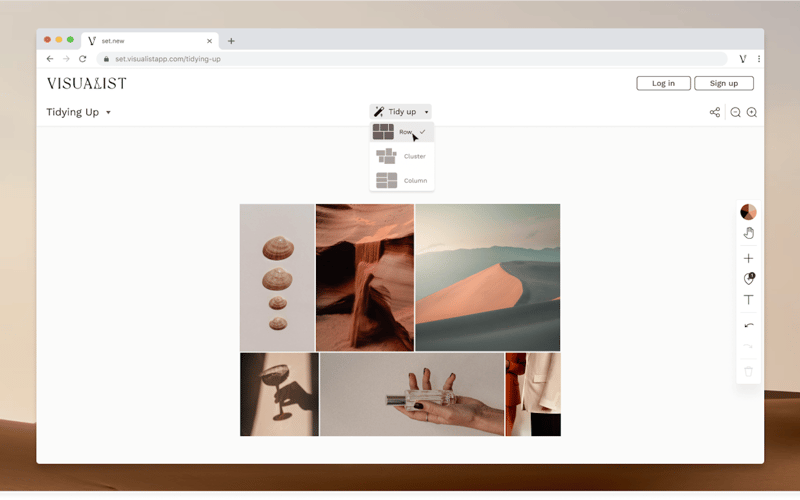
Task: Select the set.new browser tab
Action: [x=150, y=41]
